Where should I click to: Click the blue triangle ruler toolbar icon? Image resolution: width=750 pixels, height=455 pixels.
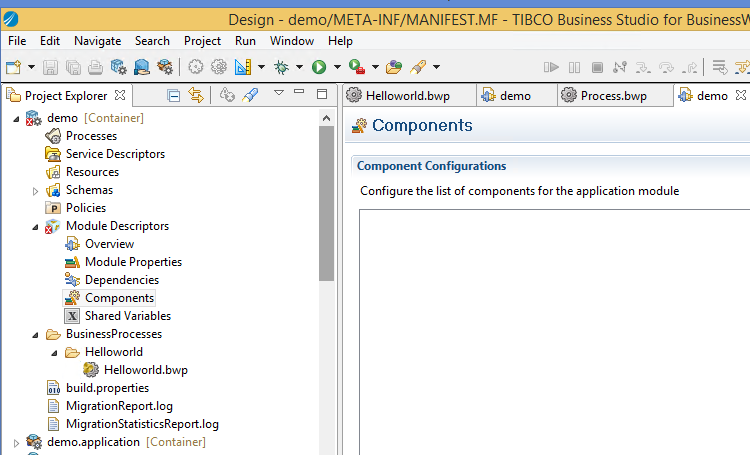243,67
